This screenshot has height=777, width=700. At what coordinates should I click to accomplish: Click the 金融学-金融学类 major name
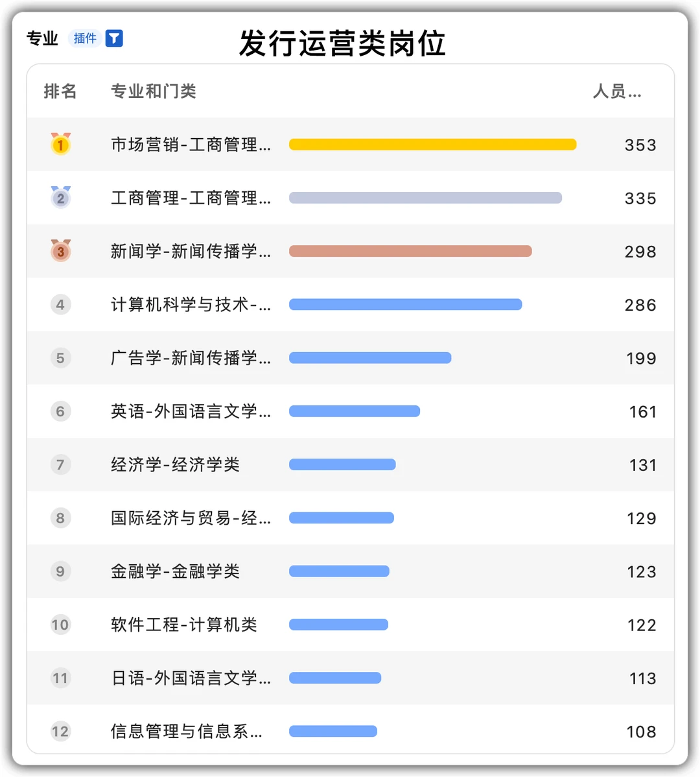[x=175, y=571]
